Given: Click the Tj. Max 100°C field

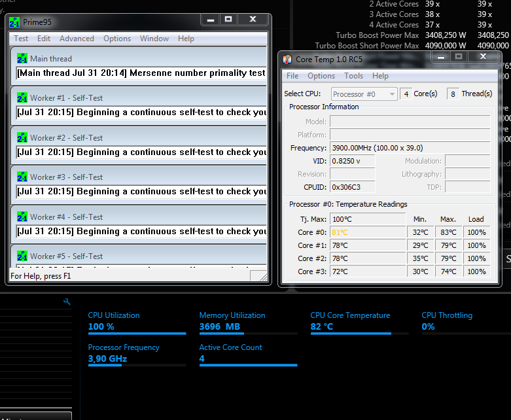Looking at the screenshot, I should pyautogui.click(x=368, y=219).
